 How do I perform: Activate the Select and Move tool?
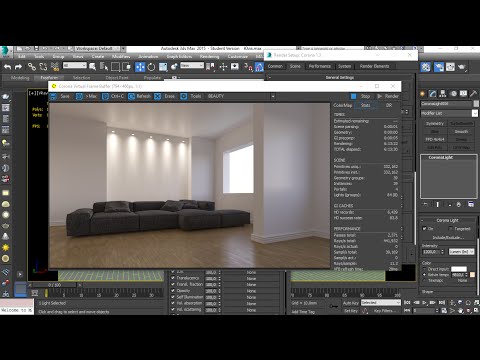pyautogui.click(x=140, y=67)
